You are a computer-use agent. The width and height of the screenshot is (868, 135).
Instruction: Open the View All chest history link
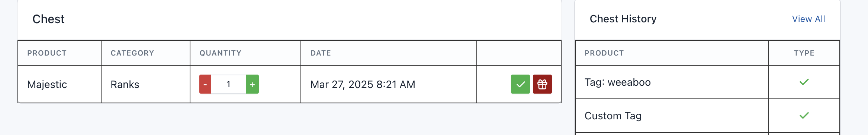click(x=808, y=19)
